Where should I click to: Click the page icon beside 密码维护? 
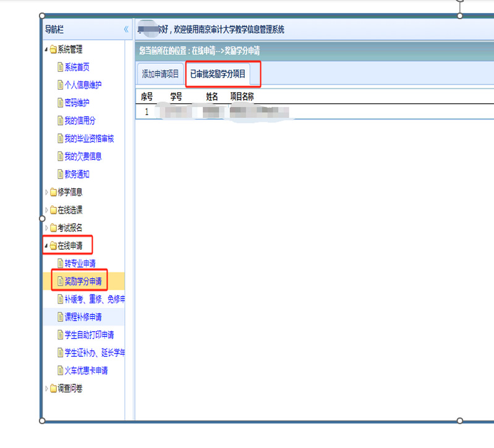[x=60, y=103]
